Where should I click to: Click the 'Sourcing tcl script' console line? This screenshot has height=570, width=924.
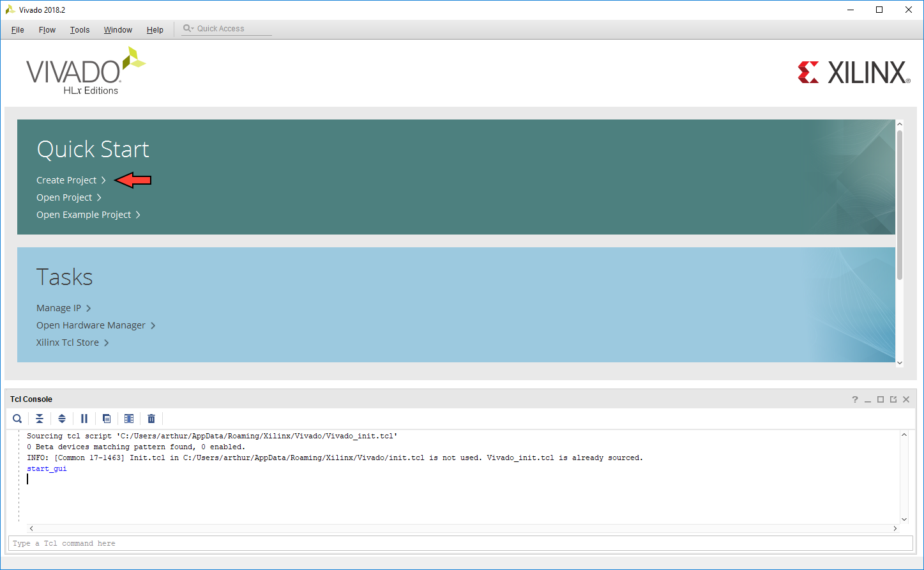point(212,436)
